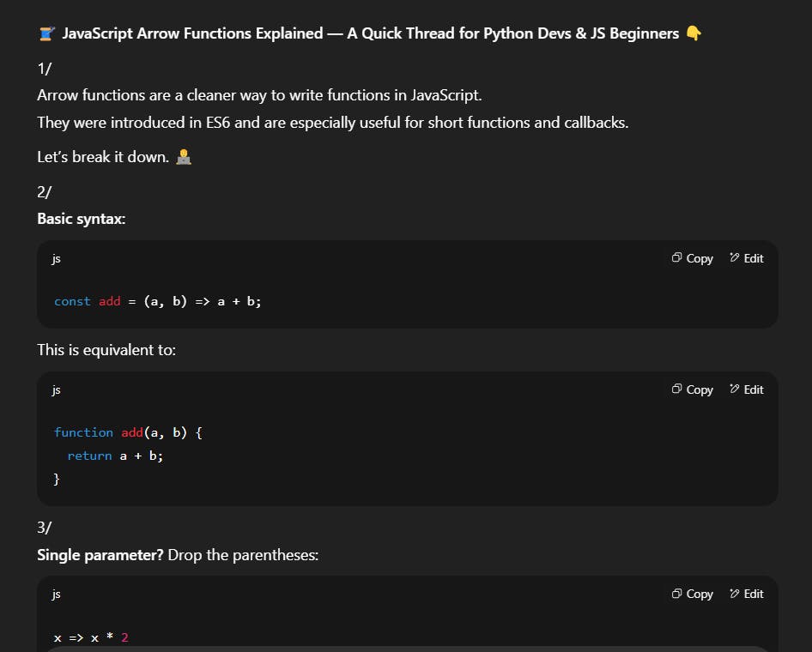Click the "x => x * 2" code line
The width and height of the screenshot is (812, 652).
click(91, 637)
